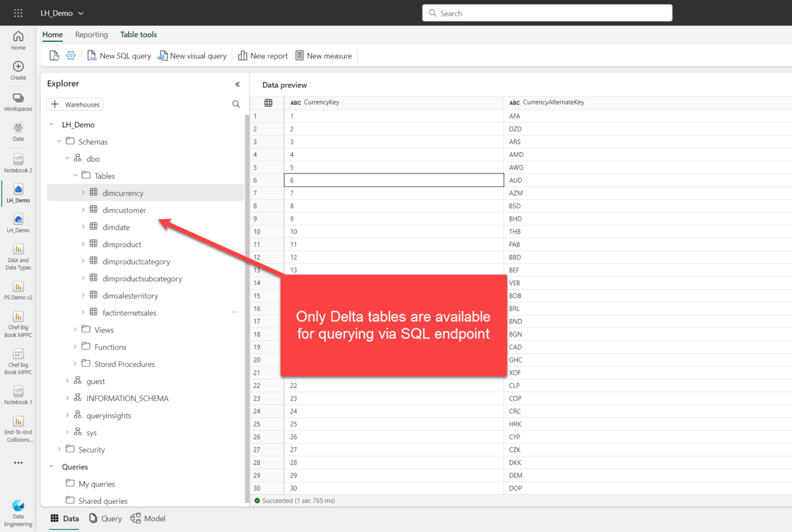Collapse the LH_Demo tree node
The height and width of the screenshot is (532, 792).
[x=52, y=125]
